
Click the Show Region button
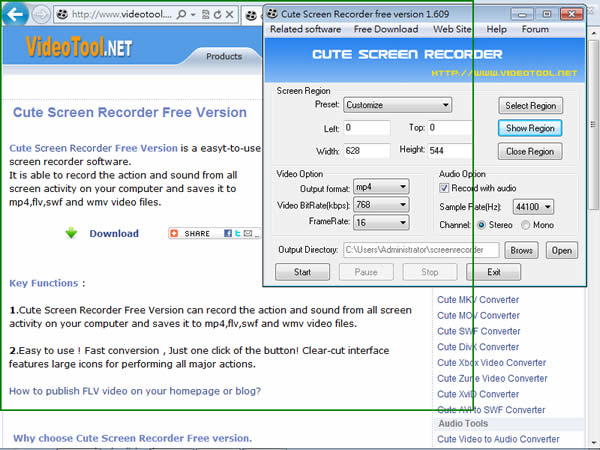pyautogui.click(x=530, y=128)
